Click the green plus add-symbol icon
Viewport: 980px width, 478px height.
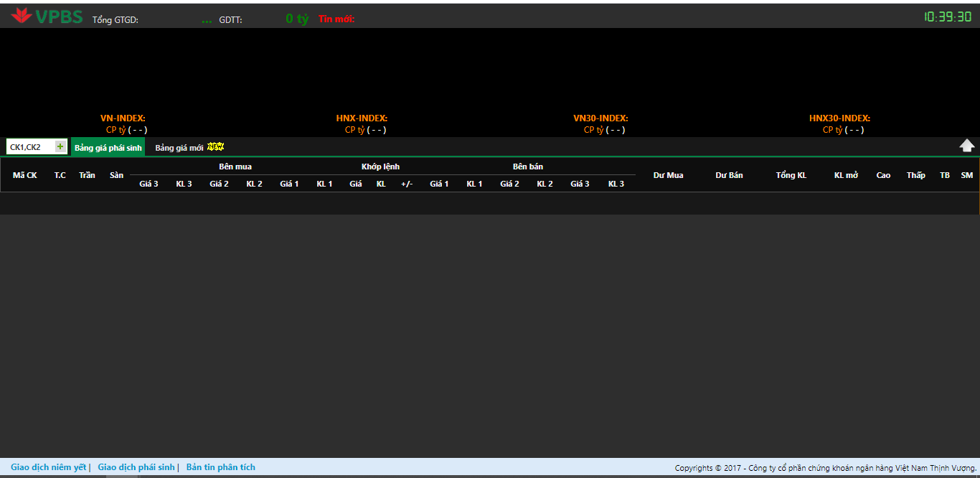coord(60,146)
